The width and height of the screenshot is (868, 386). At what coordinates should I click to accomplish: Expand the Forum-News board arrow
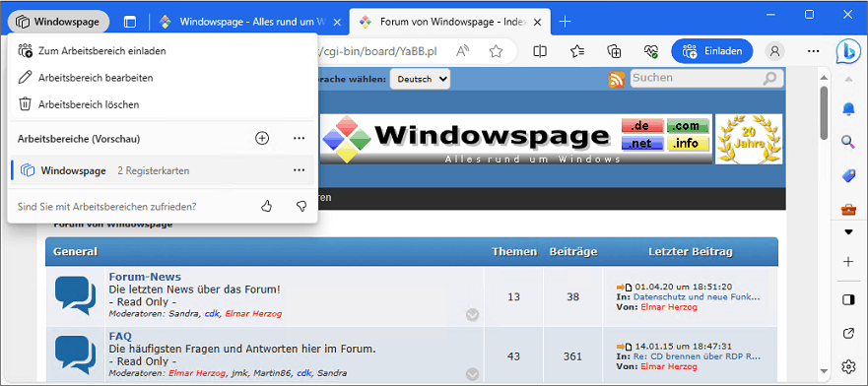472,315
